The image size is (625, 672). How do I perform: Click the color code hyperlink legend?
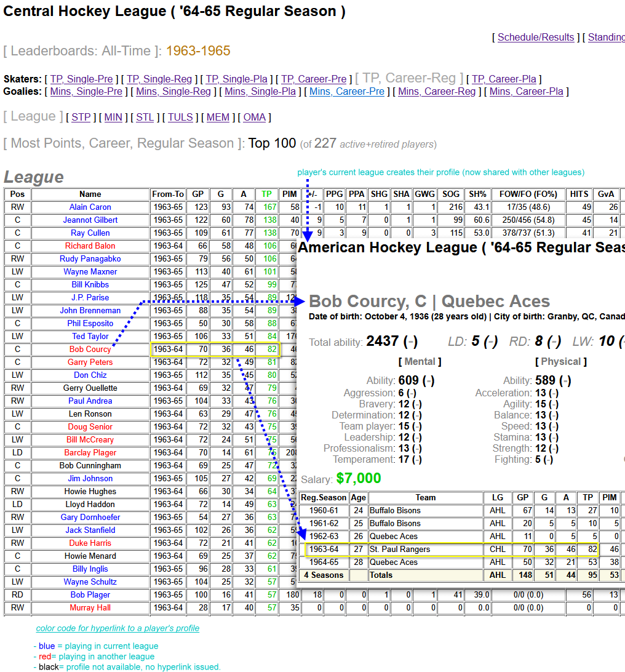click(x=117, y=628)
